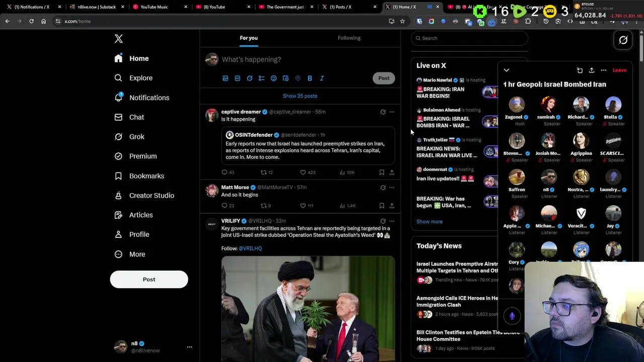This screenshot has width=644, height=362.
Task: Bookmark Matt Morse post
Action: point(382,206)
